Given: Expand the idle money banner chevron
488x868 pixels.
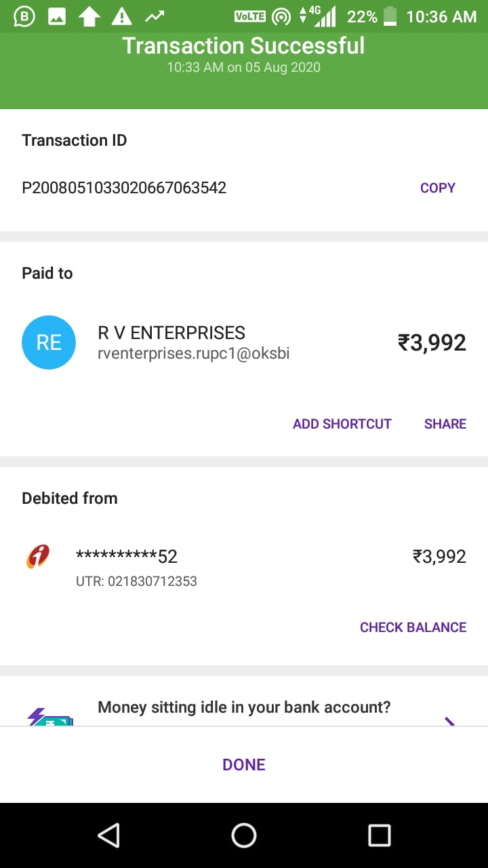Looking at the screenshot, I should coord(449,720).
